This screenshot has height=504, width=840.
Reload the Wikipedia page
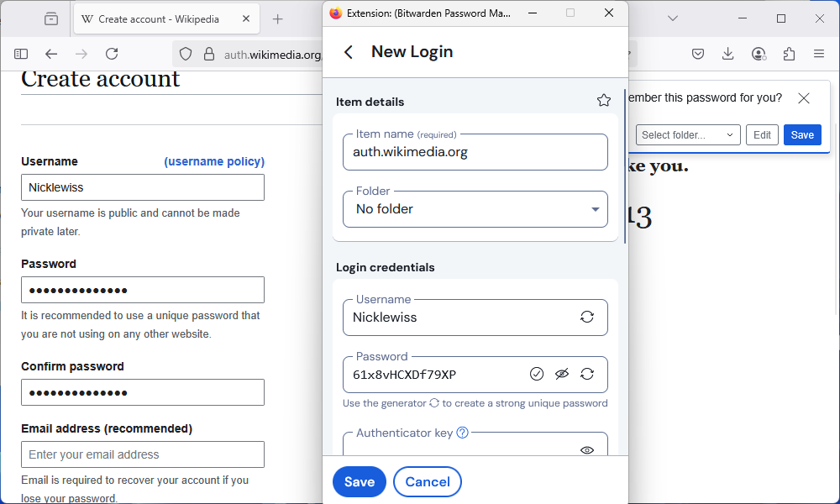tap(112, 54)
